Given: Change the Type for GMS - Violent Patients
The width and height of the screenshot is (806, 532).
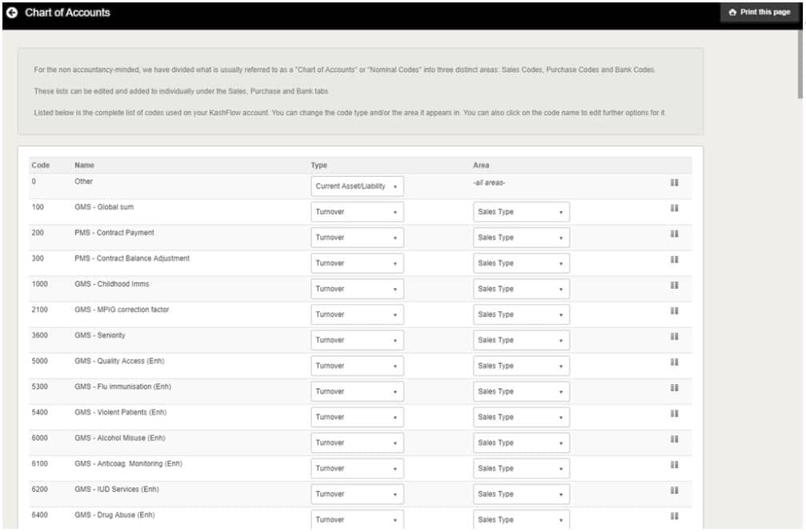Looking at the screenshot, I should [x=357, y=417].
